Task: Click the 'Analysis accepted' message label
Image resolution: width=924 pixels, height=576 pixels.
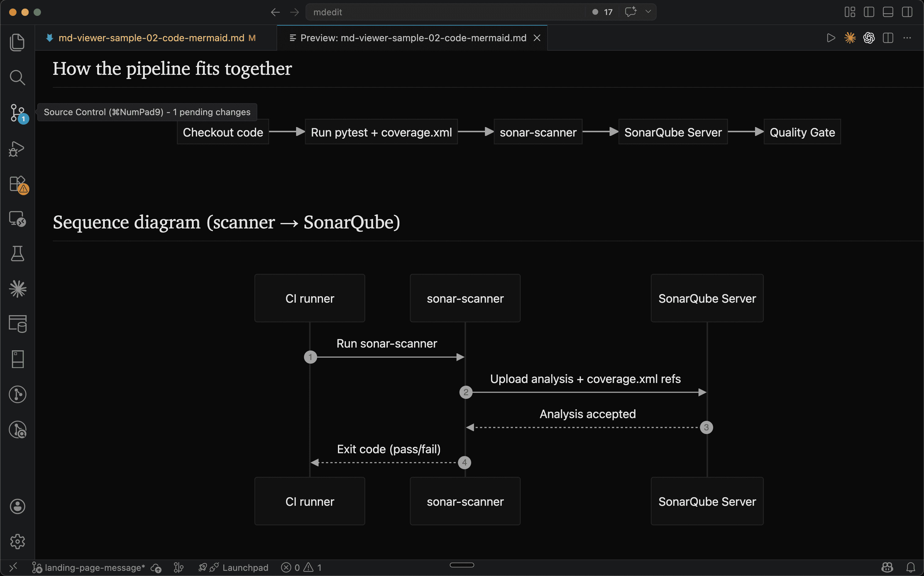Action: coord(588,414)
